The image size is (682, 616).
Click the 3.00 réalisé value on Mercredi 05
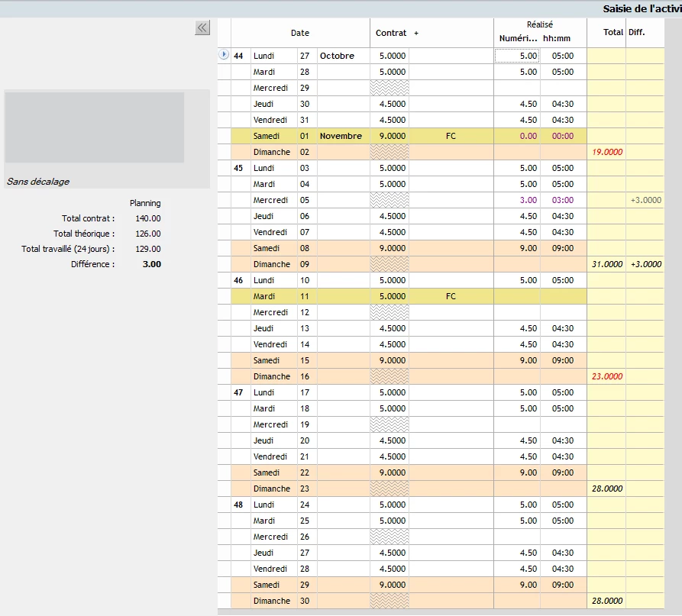click(x=528, y=201)
